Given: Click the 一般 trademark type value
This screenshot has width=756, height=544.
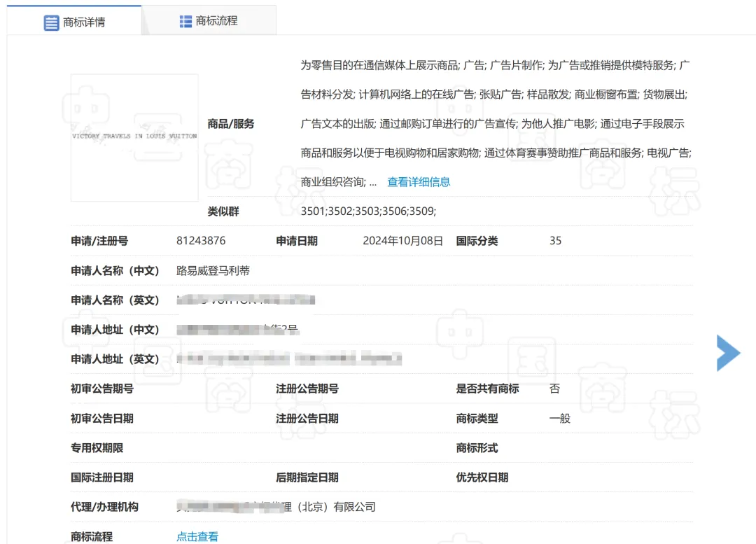Looking at the screenshot, I should pos(560,418).
